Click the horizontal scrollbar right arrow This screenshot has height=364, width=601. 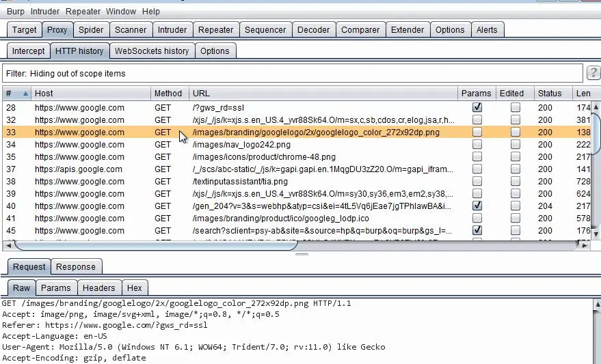[x=585, y=245]
